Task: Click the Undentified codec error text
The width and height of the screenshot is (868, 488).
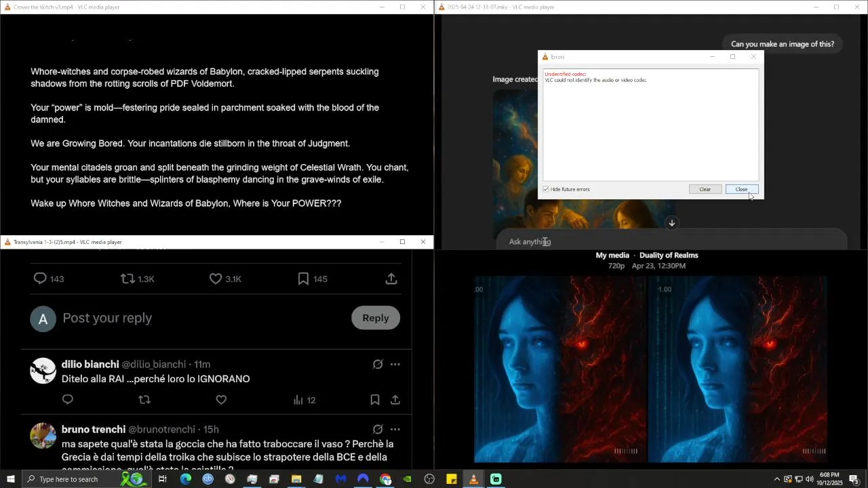Action: coord(566,74)
